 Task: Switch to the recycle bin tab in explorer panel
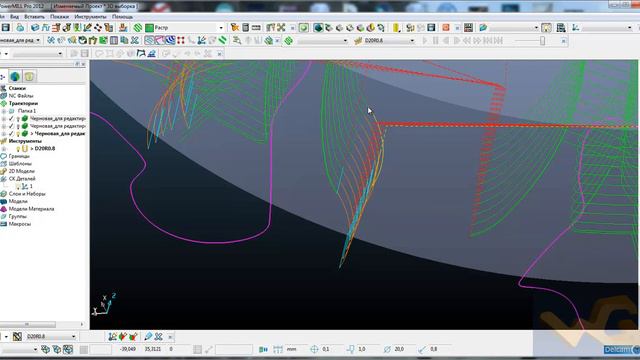point(29,76)
